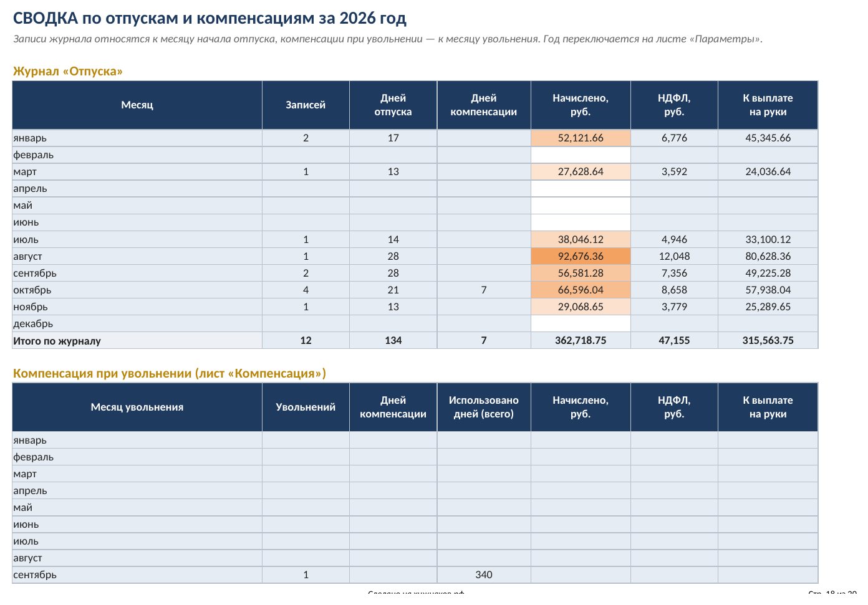Viewport: 868px width, 605px height.
Task: Click the октябрь accrued cell "66,596.04"
Action: (581, 290)
